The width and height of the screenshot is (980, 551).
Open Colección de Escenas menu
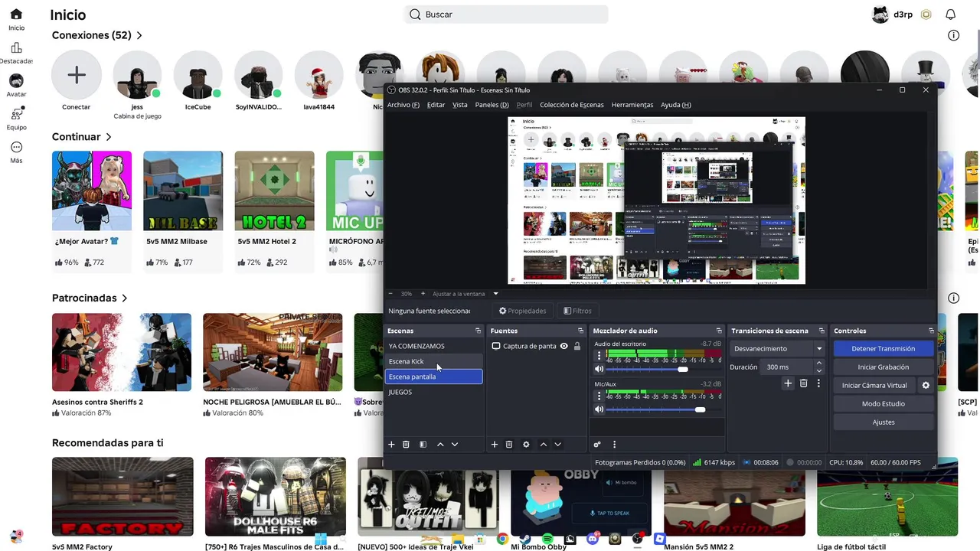(571, 105)
